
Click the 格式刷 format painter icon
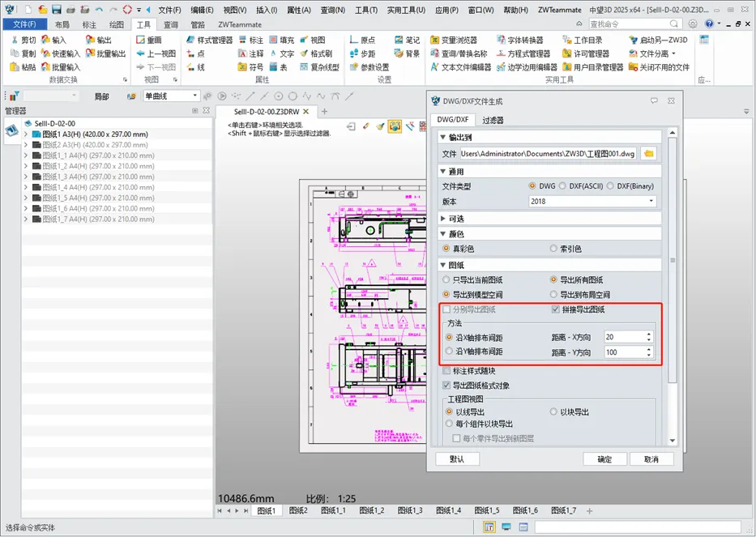[304, 53]
